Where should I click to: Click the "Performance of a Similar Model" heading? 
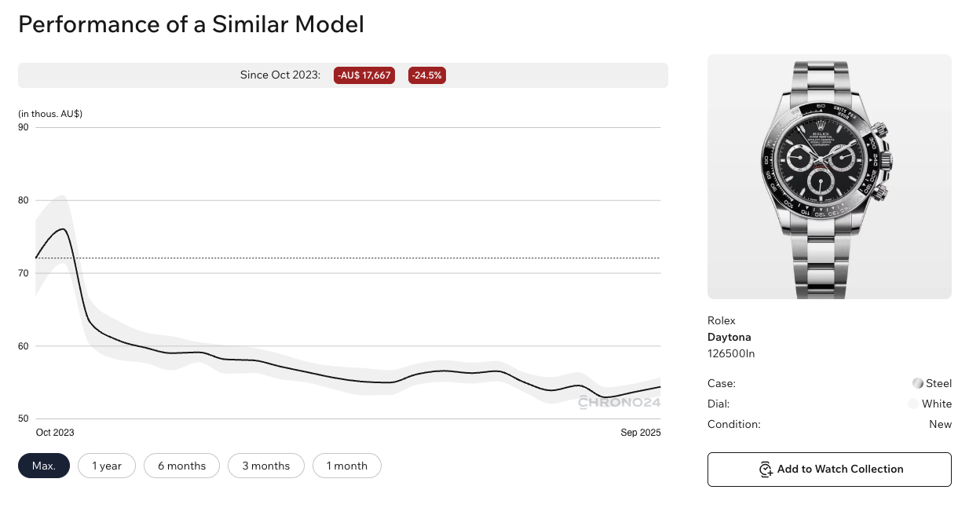[x=191, y=24]
